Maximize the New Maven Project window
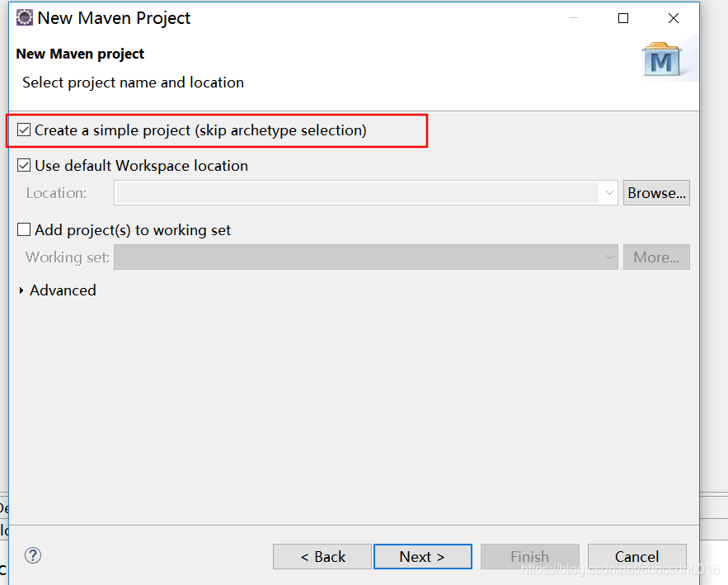 [623, 18]
